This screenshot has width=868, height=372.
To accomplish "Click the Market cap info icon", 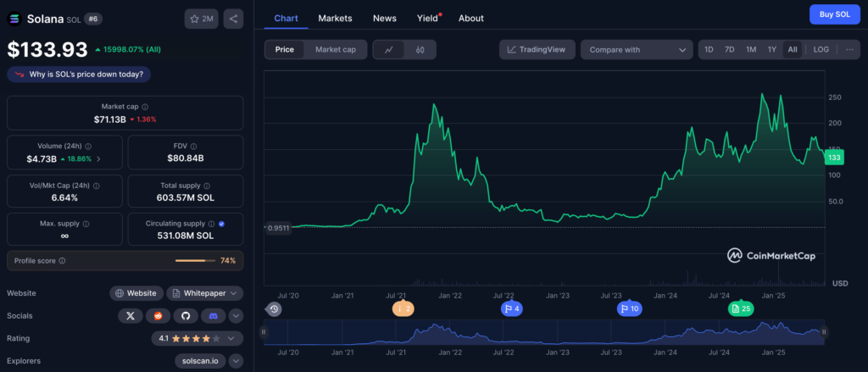I will (x=145, y=107).
